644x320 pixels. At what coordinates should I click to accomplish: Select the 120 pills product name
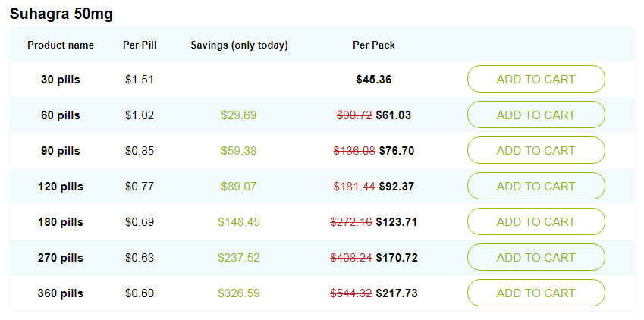(61, 187)
